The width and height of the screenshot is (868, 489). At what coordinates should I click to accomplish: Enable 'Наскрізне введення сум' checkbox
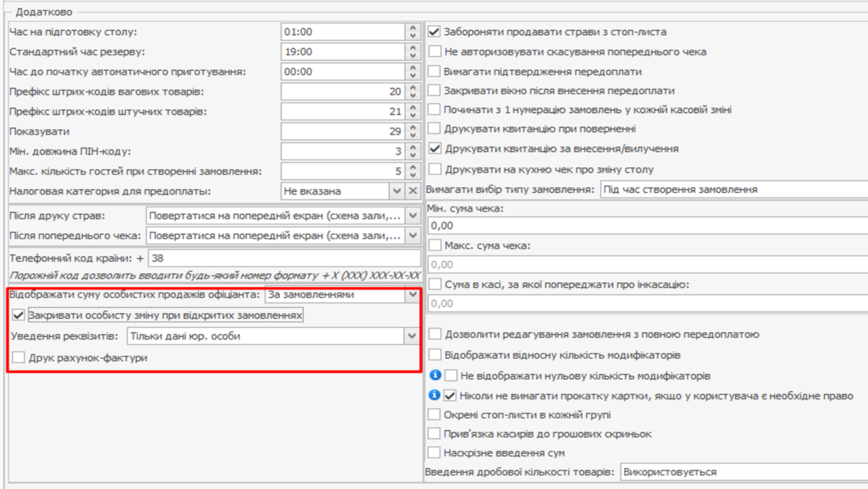pos(435,453)
